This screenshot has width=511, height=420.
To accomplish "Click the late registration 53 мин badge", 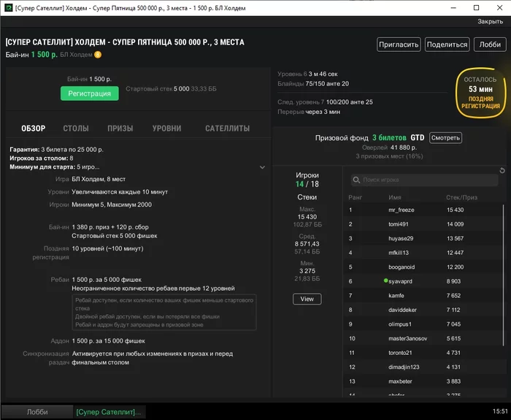I will (480, 93).
